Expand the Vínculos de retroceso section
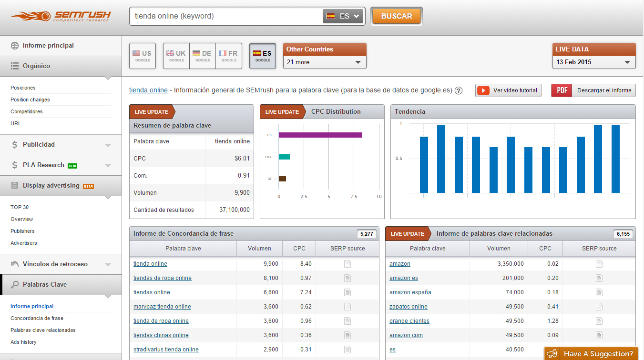 point(108,265)
